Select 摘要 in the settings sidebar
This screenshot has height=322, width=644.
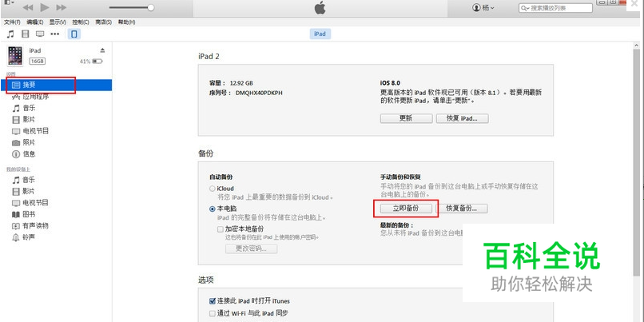[x=56, y=85]
